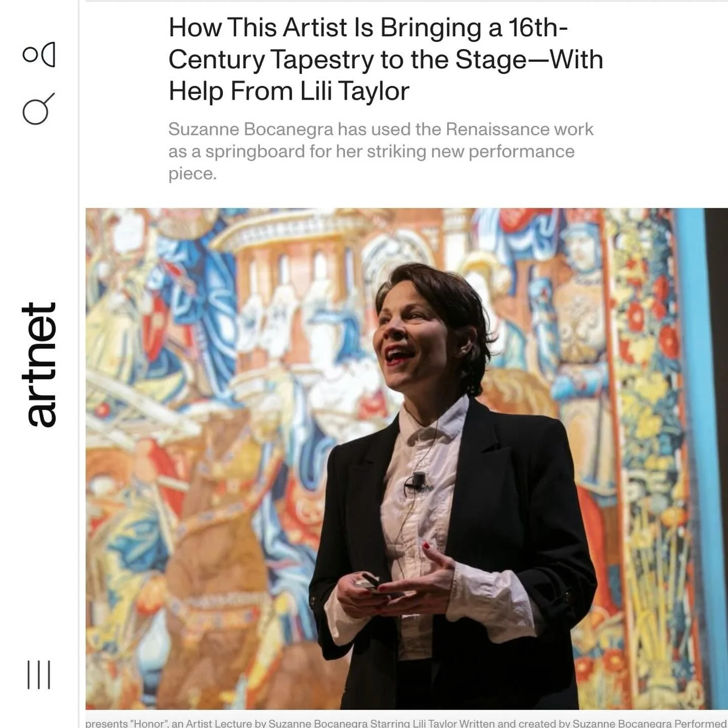
Task: Click the word 'piece.' ending the subtitle
Action: [x=193, y=174]
